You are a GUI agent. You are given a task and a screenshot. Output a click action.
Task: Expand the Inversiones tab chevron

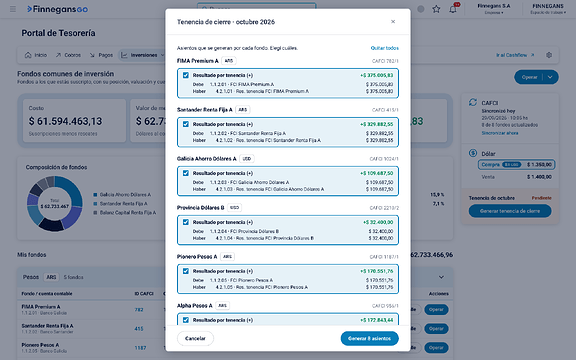162,55
